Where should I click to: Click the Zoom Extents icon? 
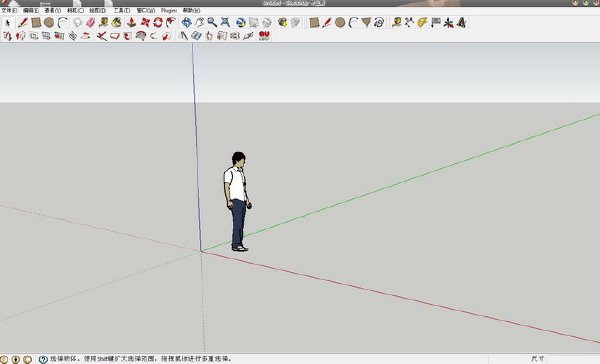pyautogui.click(x=225, y=23)
